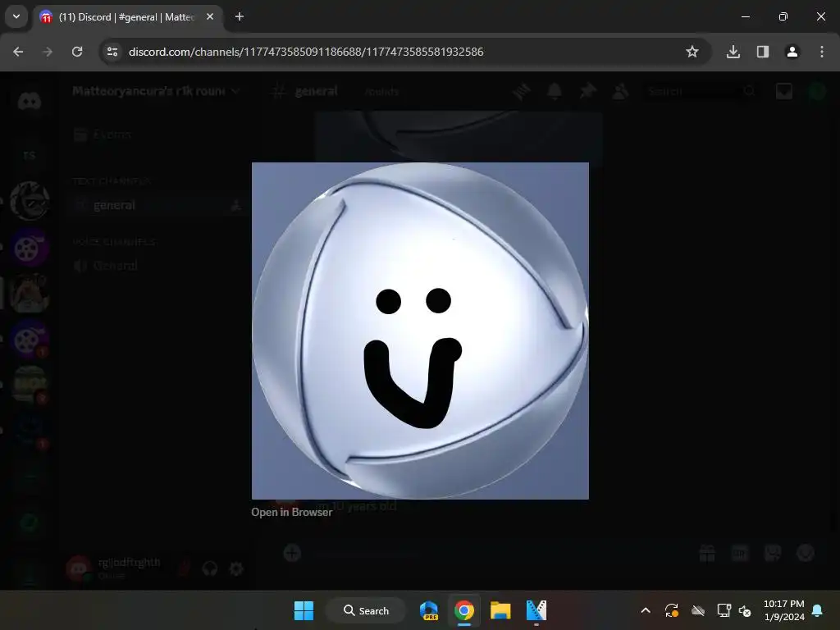Open Windows notification bell

(x=818, y=610)
